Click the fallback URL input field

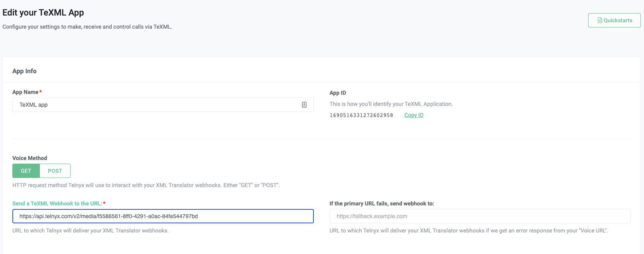pyautogui.click(x=480, y=216)
